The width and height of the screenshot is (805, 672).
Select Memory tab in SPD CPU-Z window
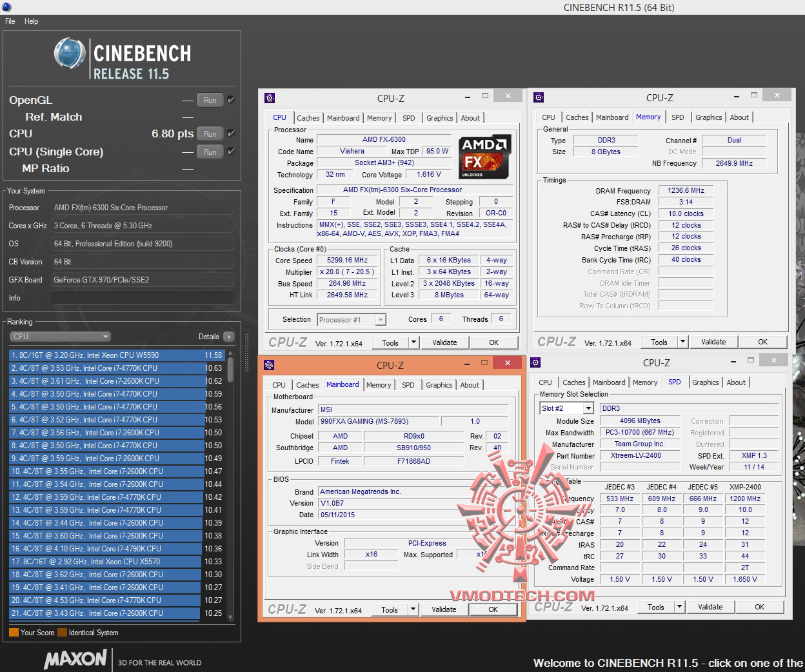tap(645, 382)
